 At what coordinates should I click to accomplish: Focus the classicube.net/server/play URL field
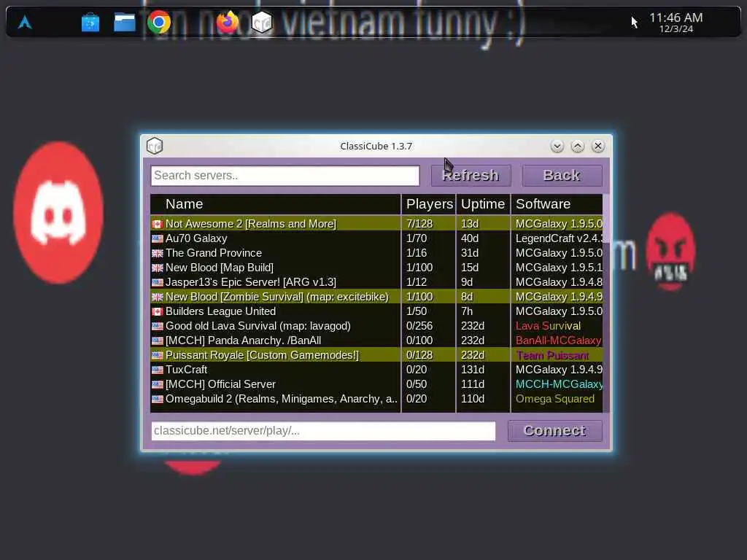pos(323,430)
